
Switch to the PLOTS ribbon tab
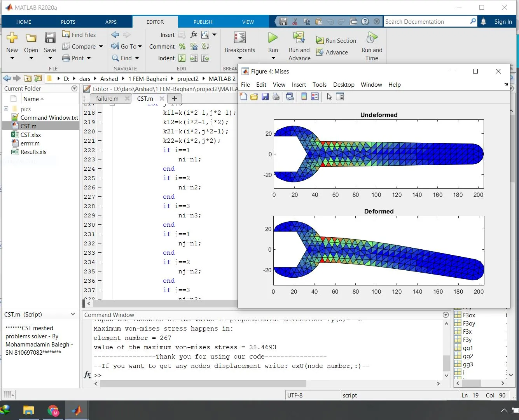pyautogui.click(x=68, y=22)
